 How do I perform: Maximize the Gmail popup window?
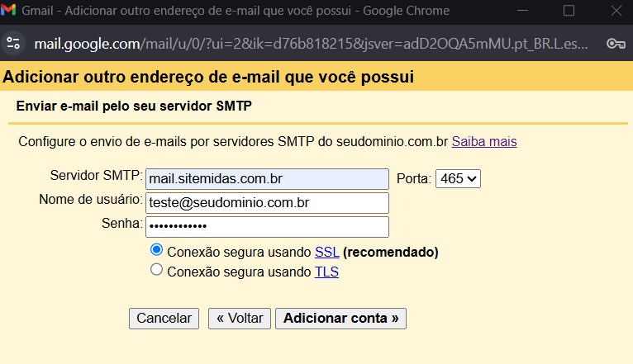[569, 12]
